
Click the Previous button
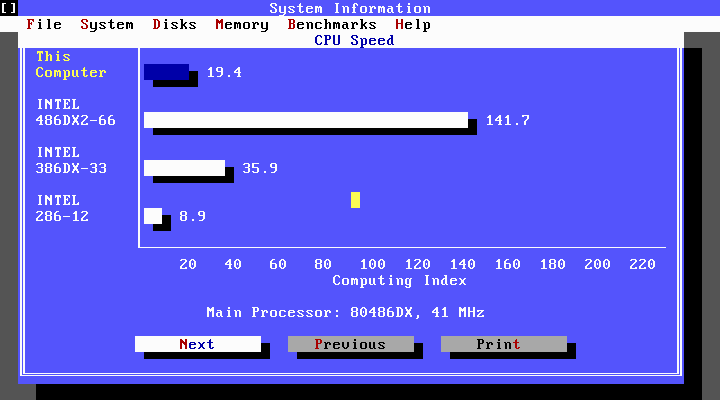[x=351, y=344]
